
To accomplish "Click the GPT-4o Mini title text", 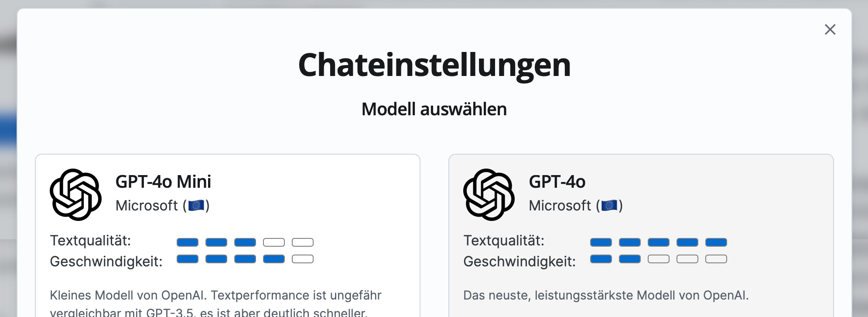I will click(x=164, y=182).
